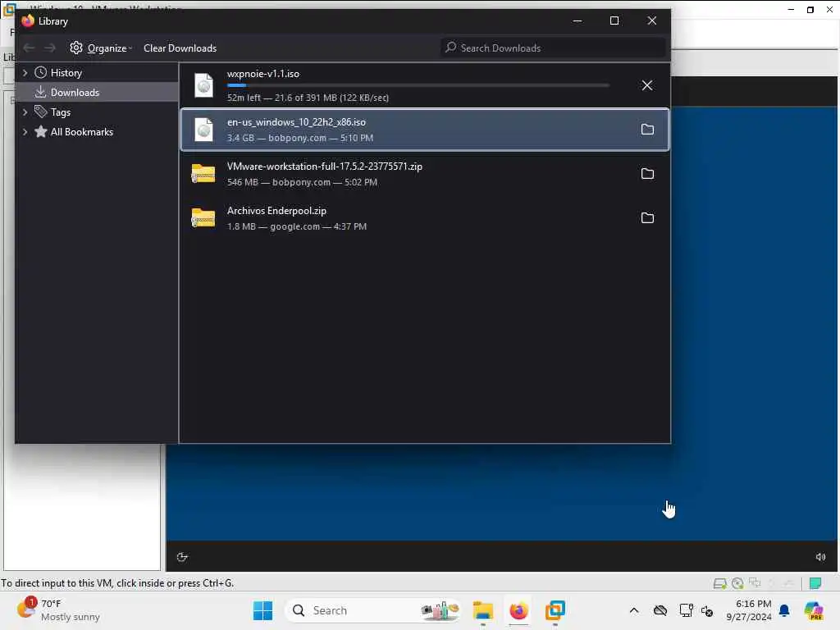The image size is (840, 630).
Task: Open the Windows Start menu
Action: coord(262,610)
